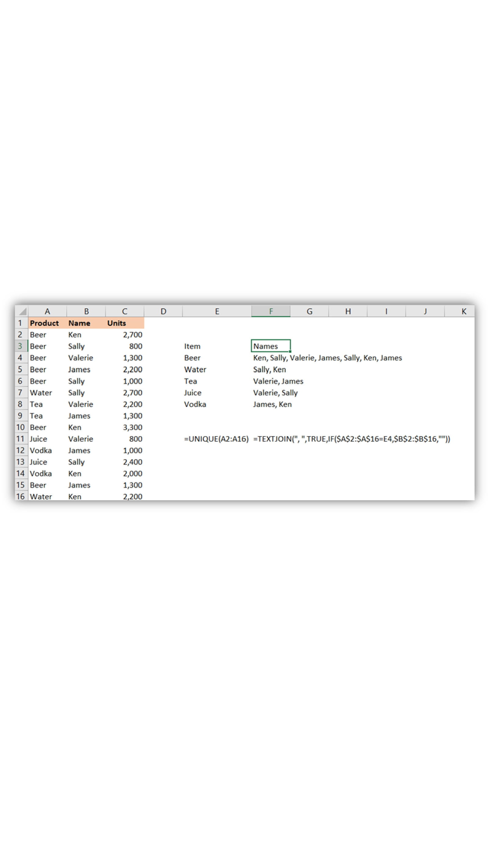The height and width of the screenshot is (868, 488).
Task: Click the "Valerie, James" result cell
Action: point(278,381)
